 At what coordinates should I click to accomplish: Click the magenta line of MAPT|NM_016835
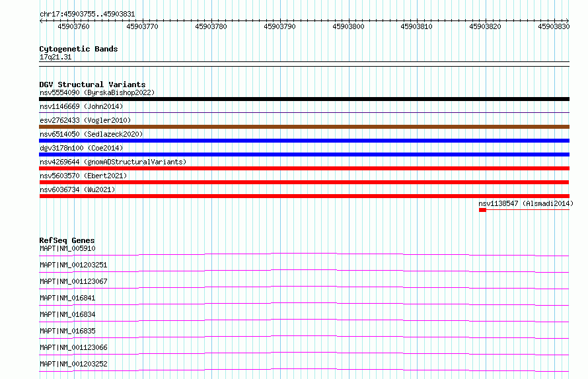click(304, 337)
